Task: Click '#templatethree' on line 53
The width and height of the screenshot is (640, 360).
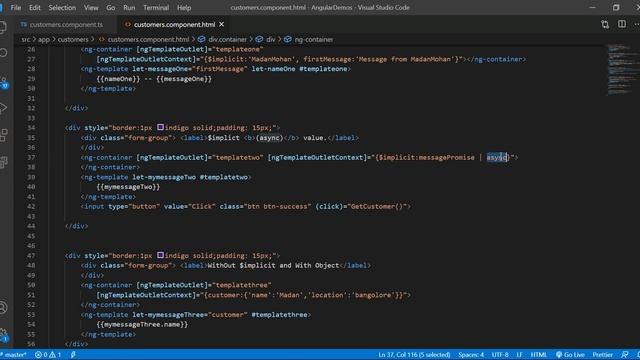Action: (279, 315)
